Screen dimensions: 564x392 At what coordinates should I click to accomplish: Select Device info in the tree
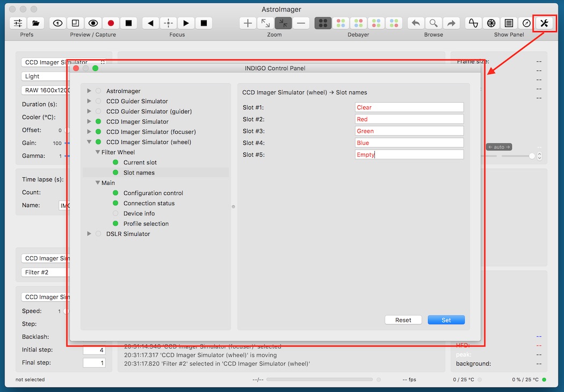[x=139, y=213]
